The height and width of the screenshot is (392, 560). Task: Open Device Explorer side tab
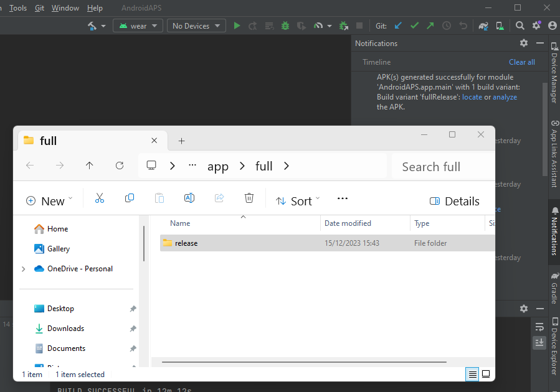(x=554, y=346)
